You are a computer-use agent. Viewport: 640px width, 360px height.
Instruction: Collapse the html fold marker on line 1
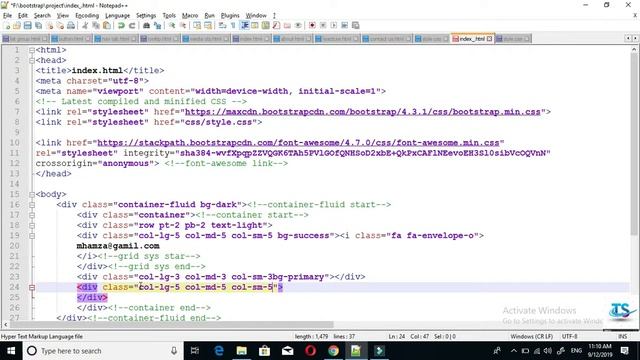[32, 50]
